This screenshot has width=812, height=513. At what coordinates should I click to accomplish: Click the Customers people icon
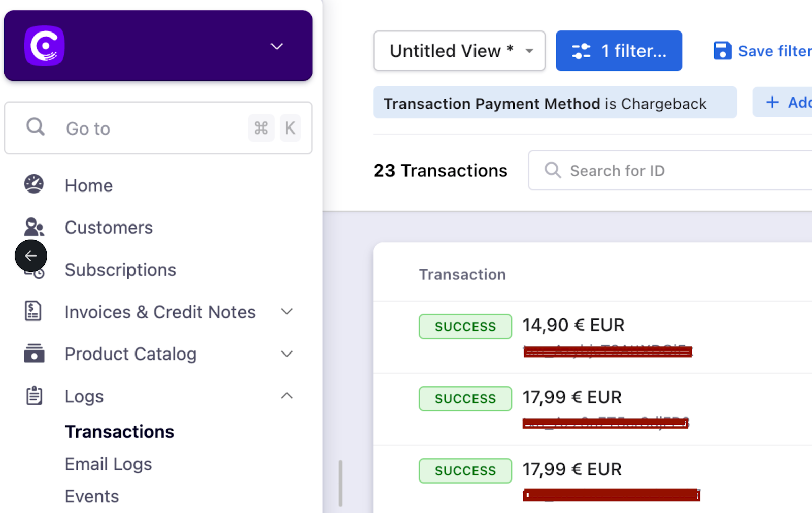tap(34, 227)
